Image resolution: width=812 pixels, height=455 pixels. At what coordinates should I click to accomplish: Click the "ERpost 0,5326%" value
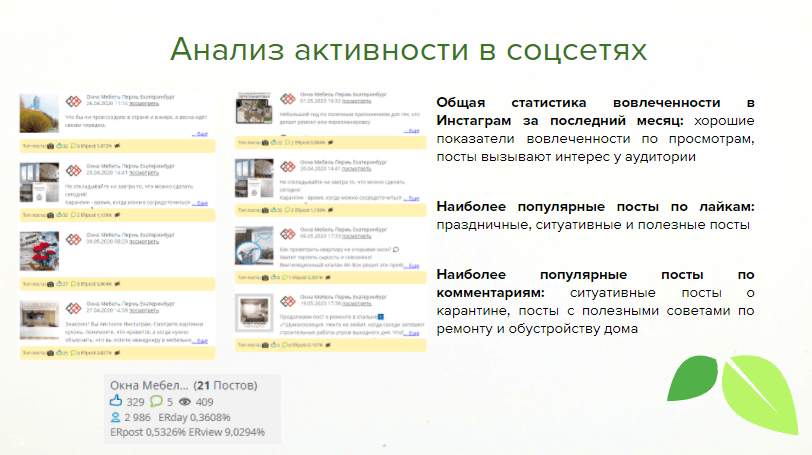coord(148,432)
